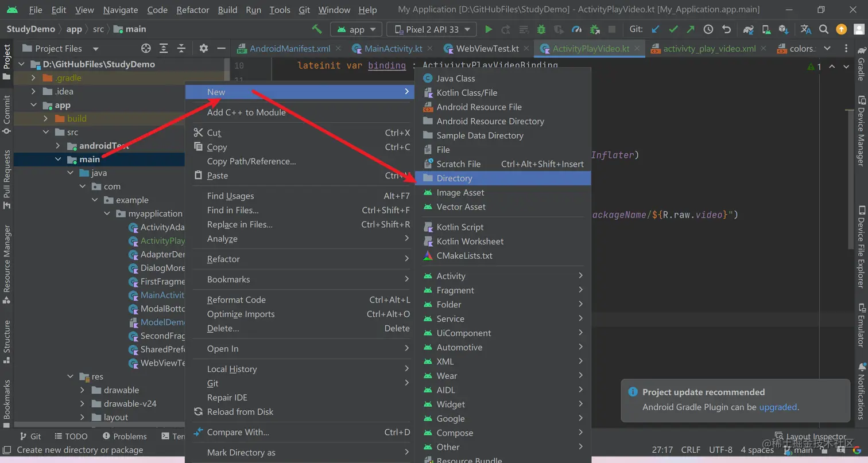Viewport: 868px width, 463px height.
Task: Click the src breadcrumb in navigation bar
Action: tap(98, 29)
